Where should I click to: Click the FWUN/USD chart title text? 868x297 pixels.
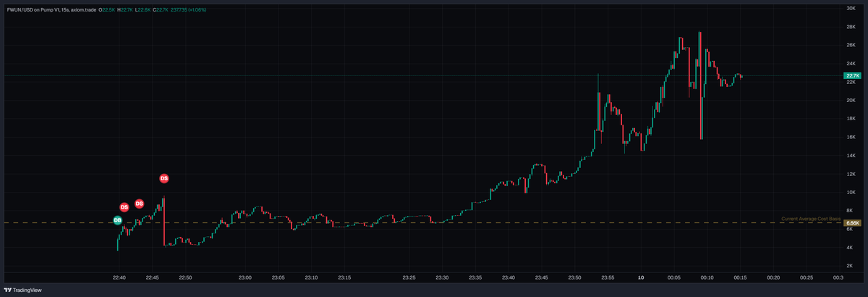pos(50,10)
